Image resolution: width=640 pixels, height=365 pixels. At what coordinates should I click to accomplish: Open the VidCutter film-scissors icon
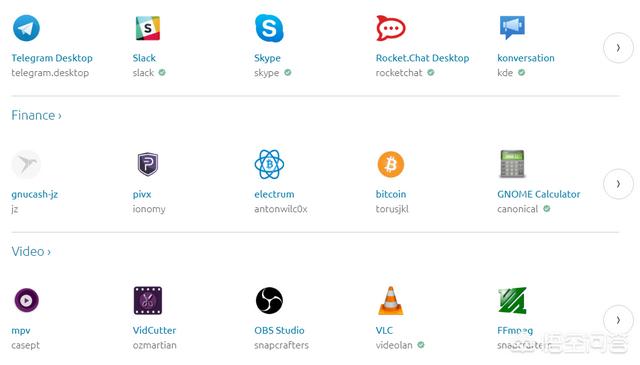148,300
